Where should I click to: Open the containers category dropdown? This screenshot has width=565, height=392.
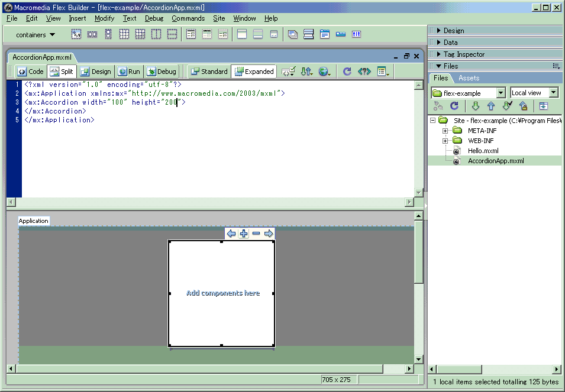click(35, 34)
